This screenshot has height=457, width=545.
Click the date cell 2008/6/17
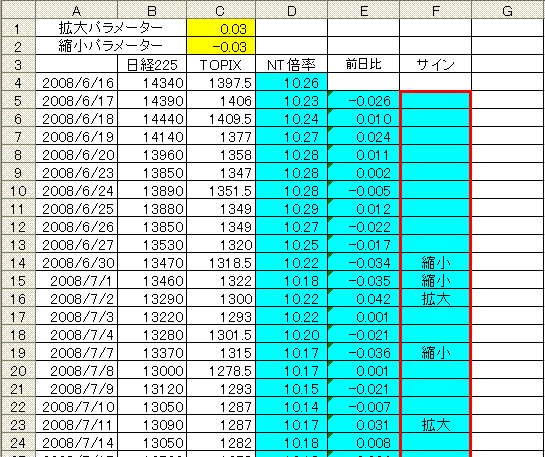(76, 100)
